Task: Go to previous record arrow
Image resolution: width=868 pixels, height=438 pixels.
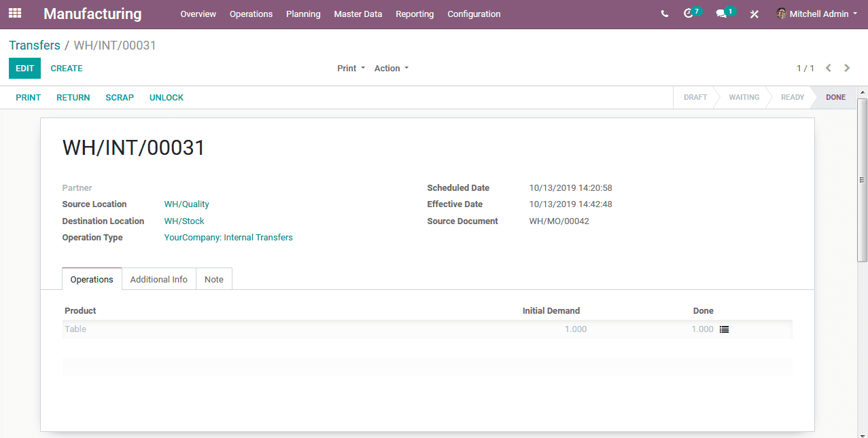Action: pyautogui.click(x=829, y=68)
